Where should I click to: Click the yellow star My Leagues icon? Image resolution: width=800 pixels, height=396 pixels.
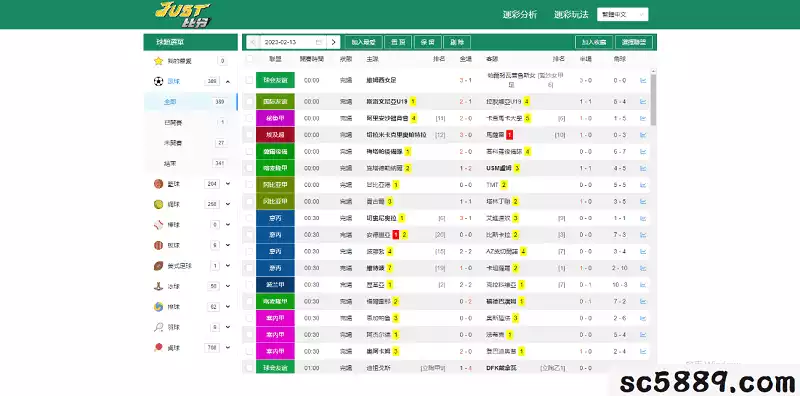pos(158,61)
